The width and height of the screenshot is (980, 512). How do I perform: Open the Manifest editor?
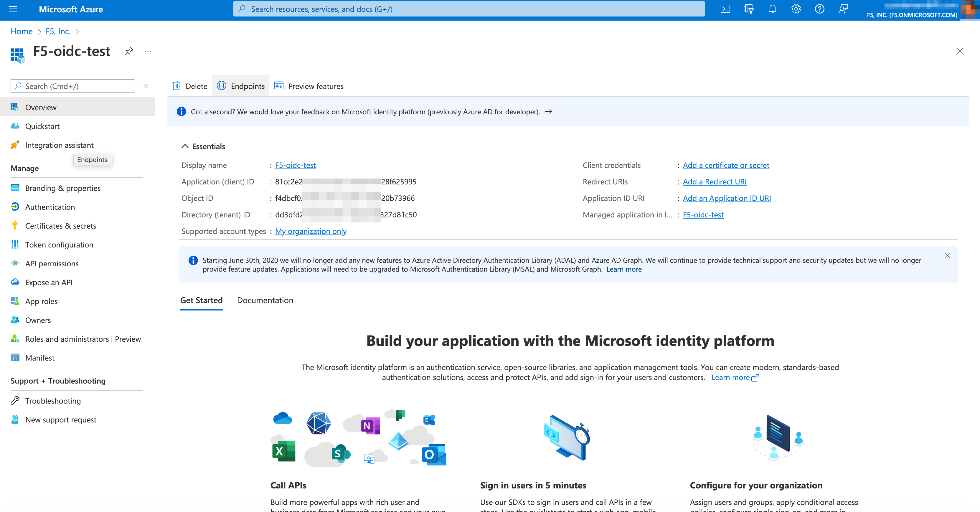[39, 358]
